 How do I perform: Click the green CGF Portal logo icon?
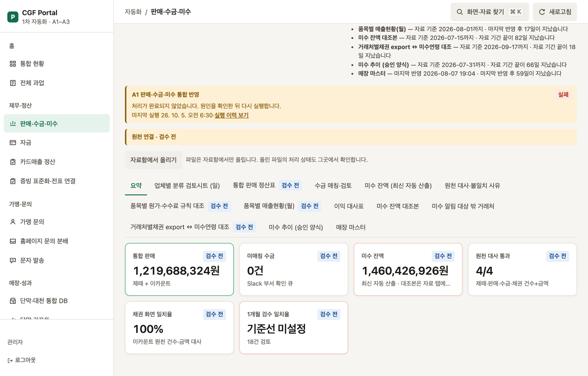tap(13, 17)
